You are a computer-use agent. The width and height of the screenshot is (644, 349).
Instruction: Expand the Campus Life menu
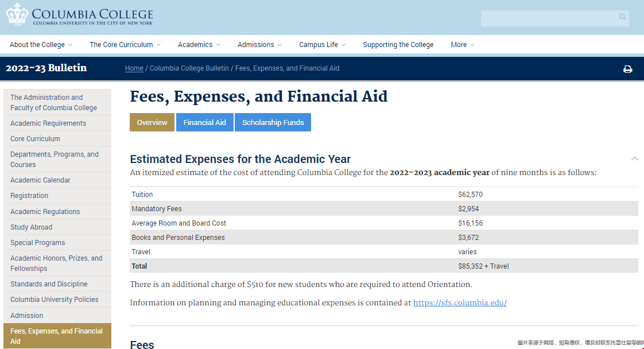click(x=322, y=45)
